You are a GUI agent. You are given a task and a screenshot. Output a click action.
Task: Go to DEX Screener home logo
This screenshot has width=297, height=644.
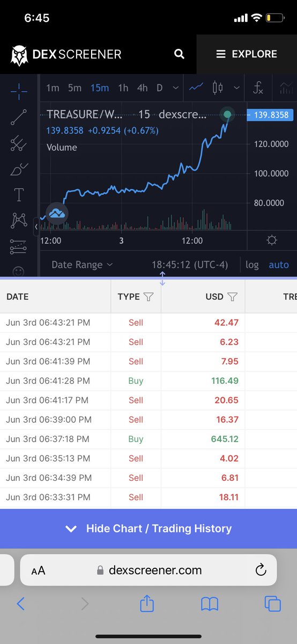point(66,54)
